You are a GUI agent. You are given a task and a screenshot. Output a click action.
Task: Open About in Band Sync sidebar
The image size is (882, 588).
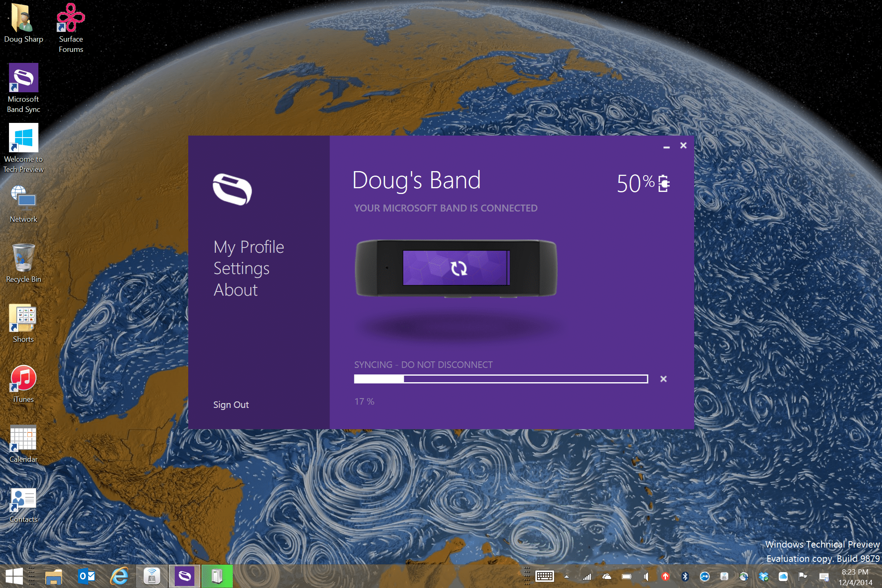236,290
